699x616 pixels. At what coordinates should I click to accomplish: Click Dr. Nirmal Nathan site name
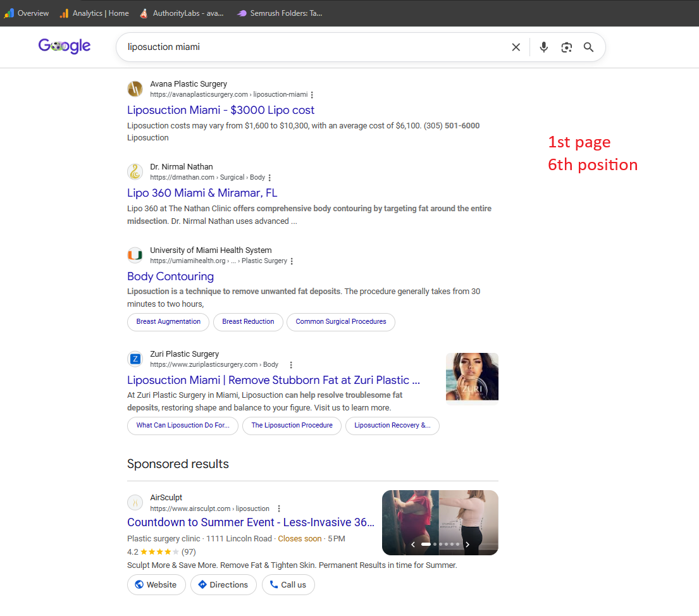pyautogui.click(x=182, y=167)
